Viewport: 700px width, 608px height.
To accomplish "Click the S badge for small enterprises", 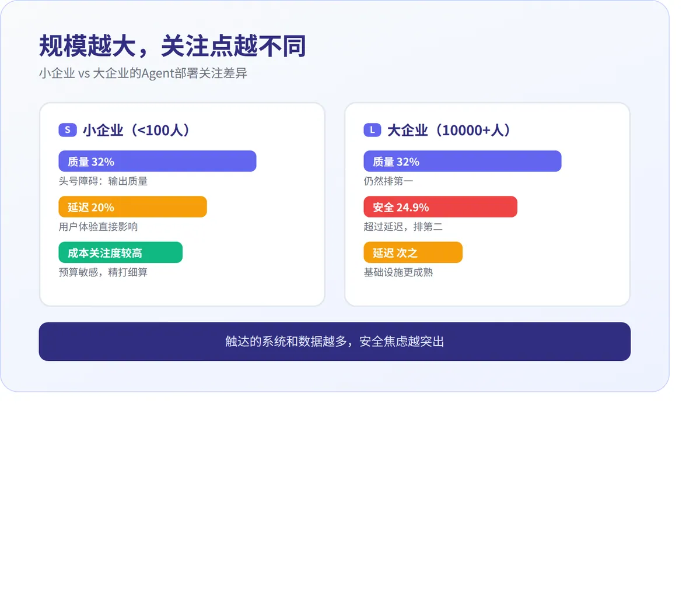I will click(68, 130).
